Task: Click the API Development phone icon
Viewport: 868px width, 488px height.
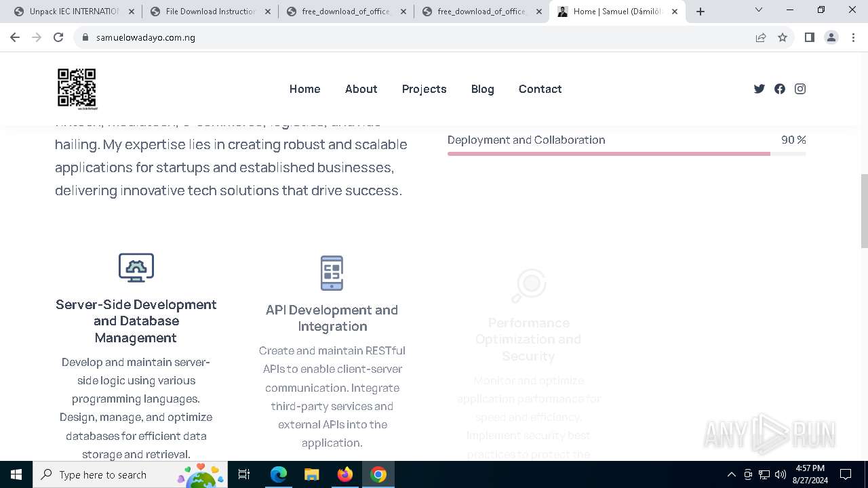Action: point(332,273)
